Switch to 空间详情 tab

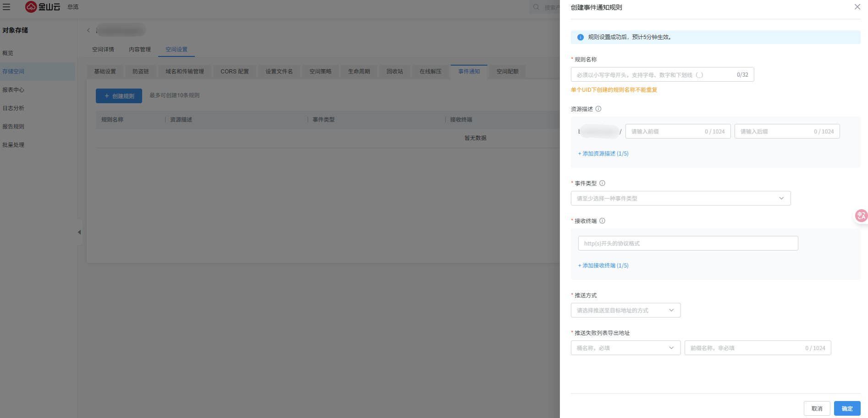click(103, 50)
